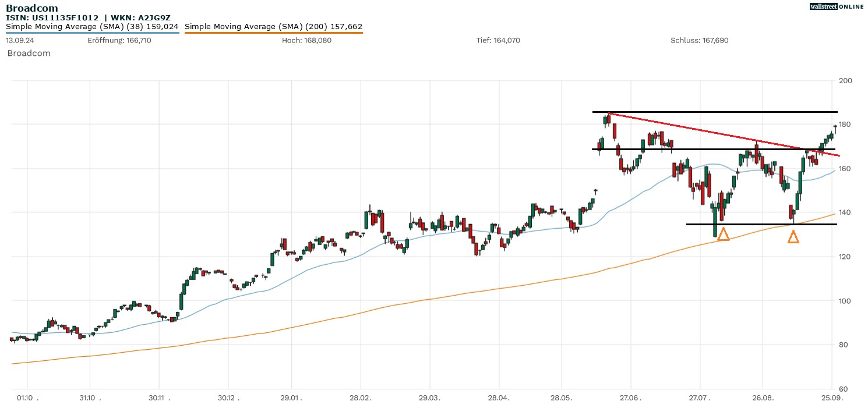Click the WKN A2JG9Z code

140,17
